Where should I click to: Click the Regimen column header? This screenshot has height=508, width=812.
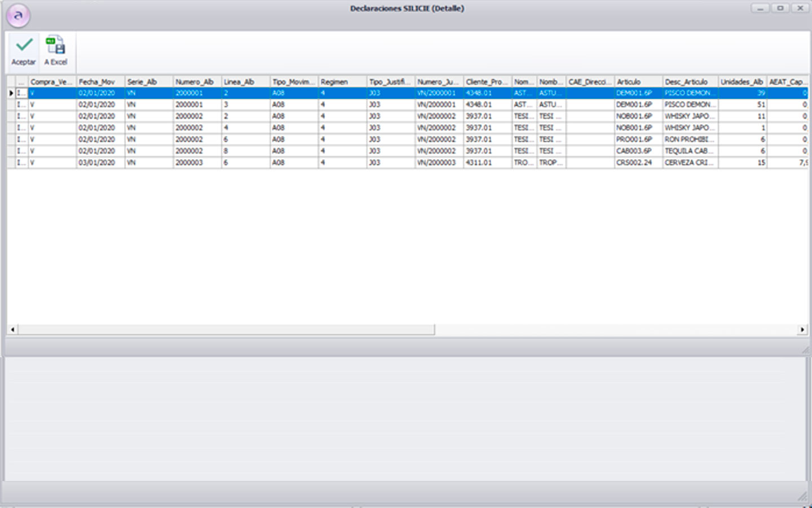[342, 82]
